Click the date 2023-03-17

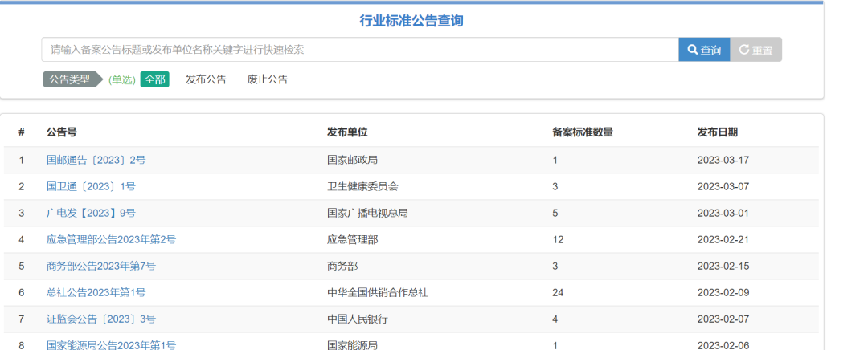pos(723,160)
